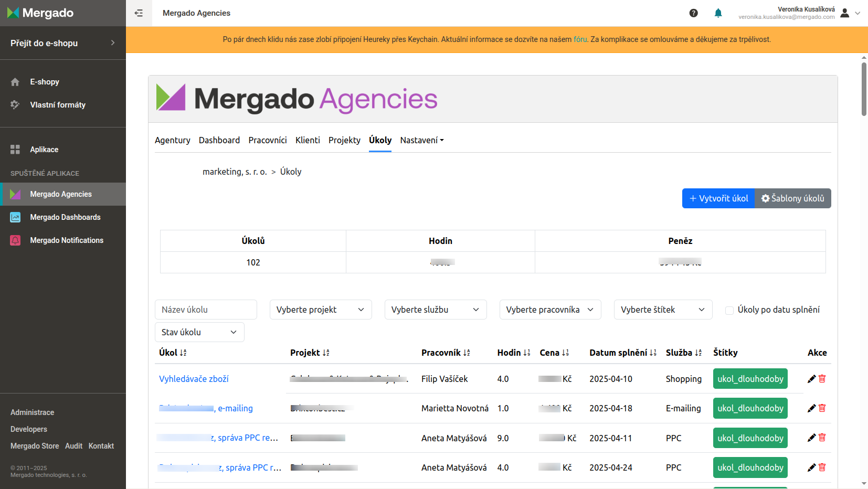The height and width of the screenshot is (489, 868).
Task: Delete the Vyhledávače zboží task with the trash icon
Action: (x=822, y=379)
